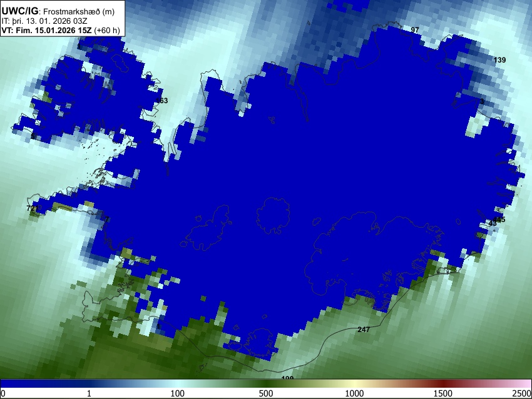532x399 pixels.
Task: Click the 'VT: Fim. 15.01.2026 15Z (+60 h)' line
Action: 61,30
